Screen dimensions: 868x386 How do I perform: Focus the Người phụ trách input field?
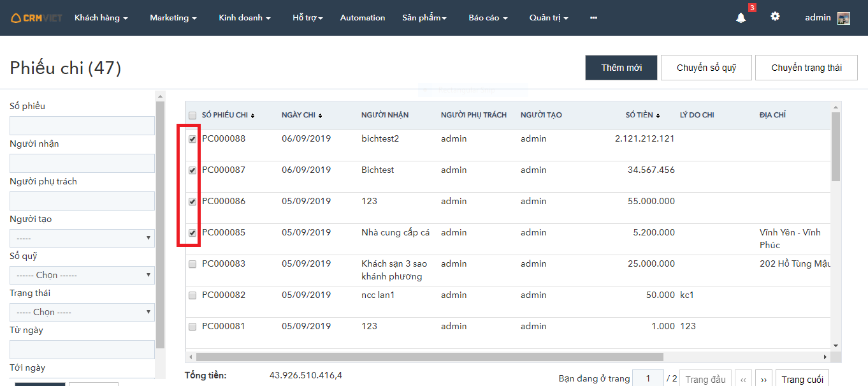pyautogui.click(x=82, y=201)
